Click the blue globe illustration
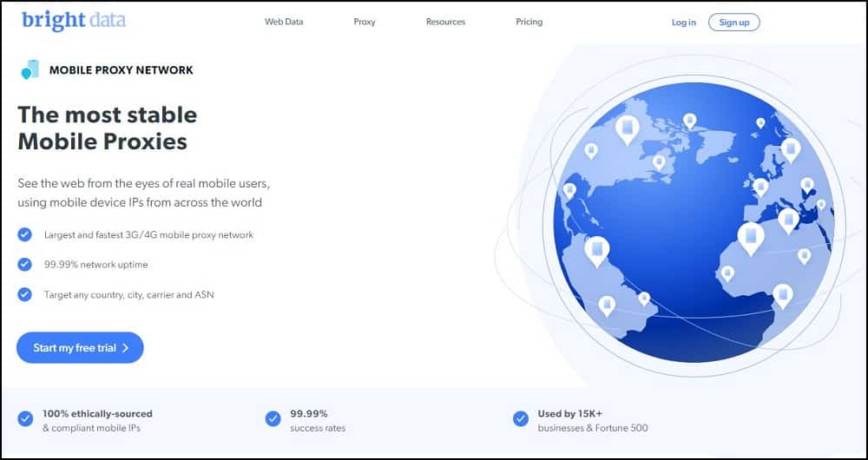The image size is (868, 460). coord(694,222)
